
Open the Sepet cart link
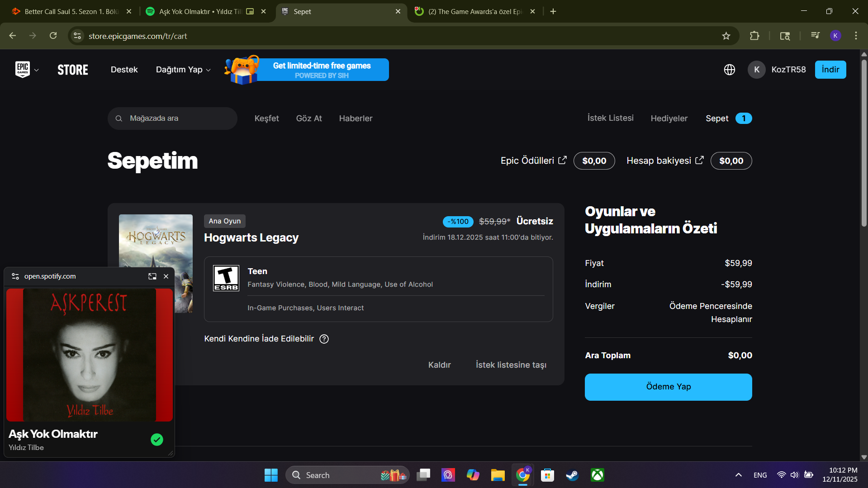(728, 118)
